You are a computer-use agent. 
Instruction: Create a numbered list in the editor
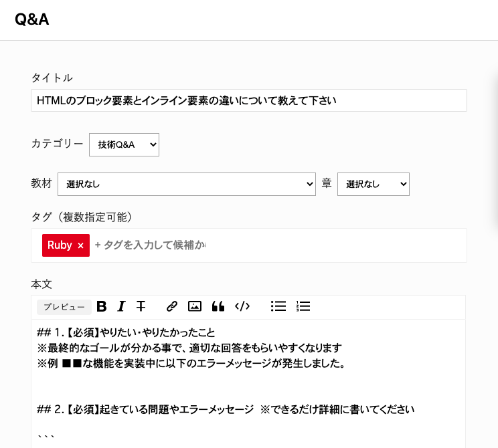[303, 306]
